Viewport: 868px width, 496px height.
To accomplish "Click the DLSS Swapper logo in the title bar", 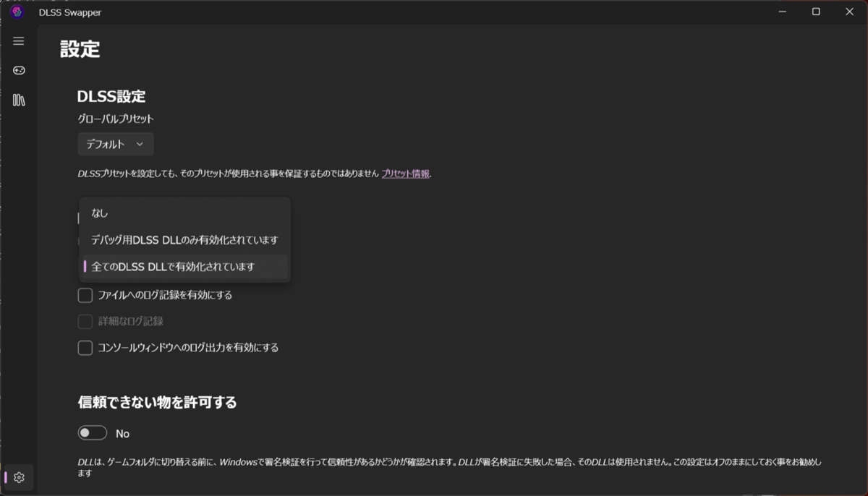I will tap(16, 12).
